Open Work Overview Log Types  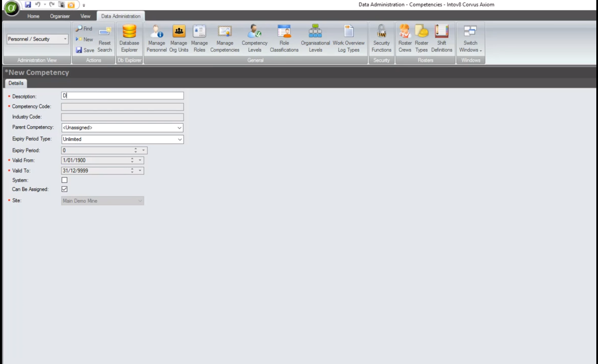click(349, 39)
